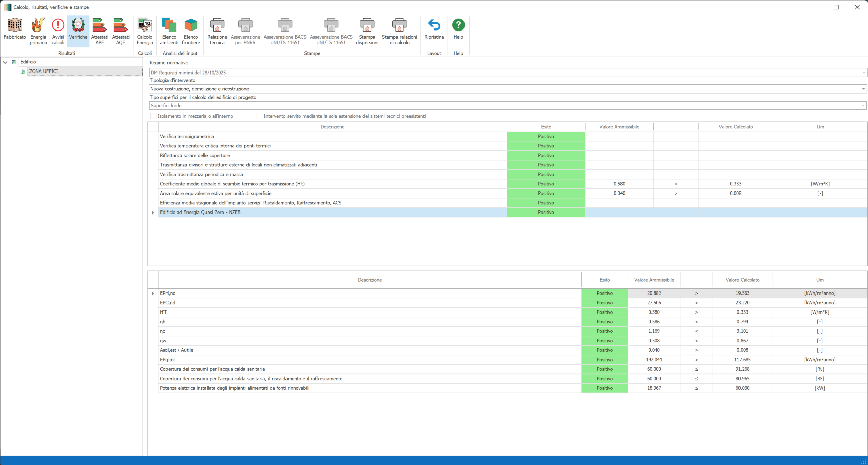The image size is (868, 465).
Task: Open Attestati APE certificates
Action: point(100,31)
